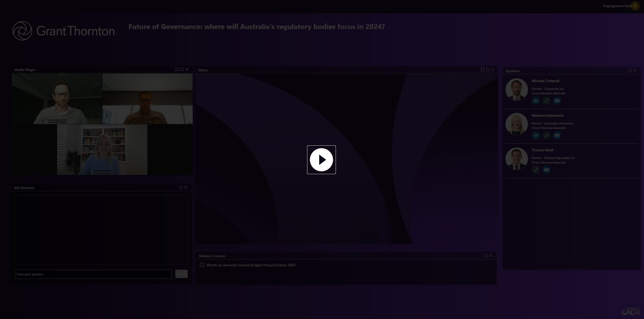Fullscreen the Media Player panel
The width and height of the screenshot is (644, 319).
point(177,69)
